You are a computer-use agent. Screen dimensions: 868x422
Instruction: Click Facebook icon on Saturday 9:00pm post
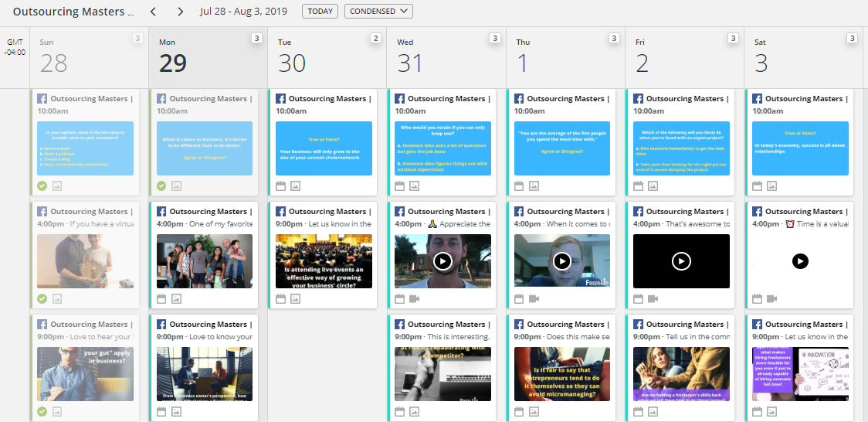coord(758,325)
